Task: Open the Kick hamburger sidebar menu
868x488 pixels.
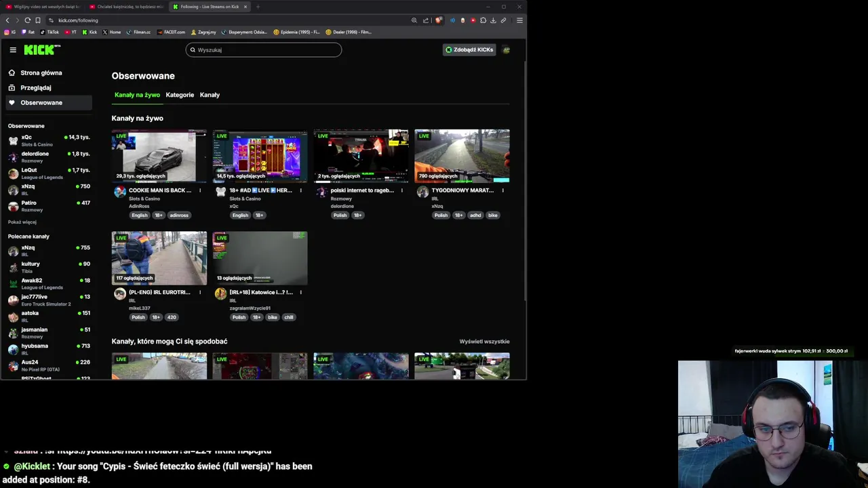Action: 13,49
